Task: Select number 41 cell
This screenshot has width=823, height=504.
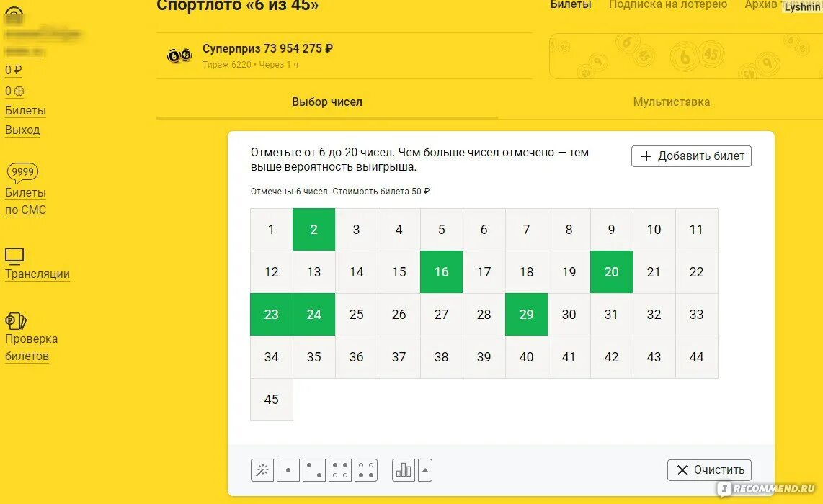Action: pos(569,356)
